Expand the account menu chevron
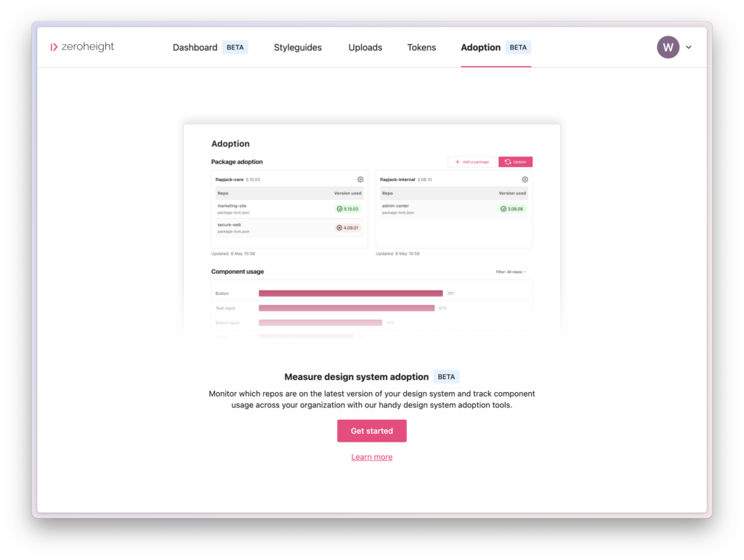The width and height of the screenshot is (744, 560). pyautogui.click(x=689, y=47)
